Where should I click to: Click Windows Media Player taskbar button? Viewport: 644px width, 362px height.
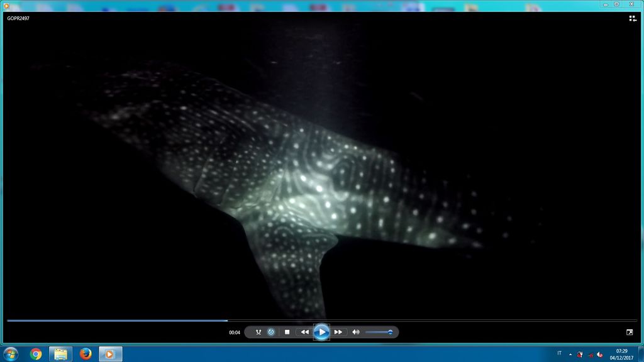click(x=110, y=354)
